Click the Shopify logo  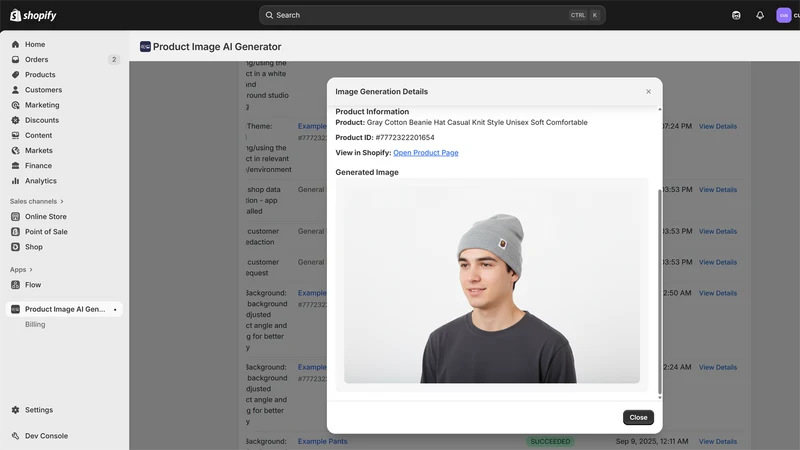coord(33,15)
